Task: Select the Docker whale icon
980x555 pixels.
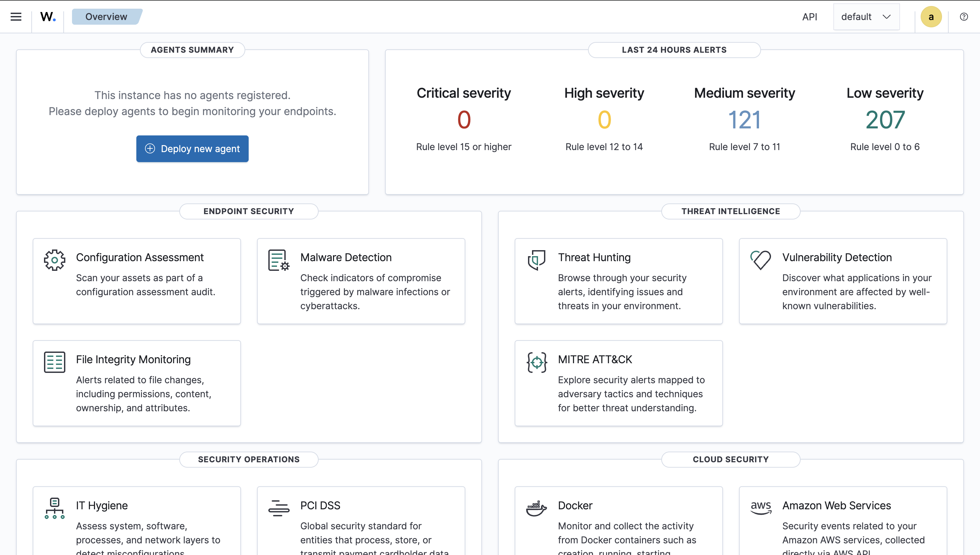Action: 537,508
